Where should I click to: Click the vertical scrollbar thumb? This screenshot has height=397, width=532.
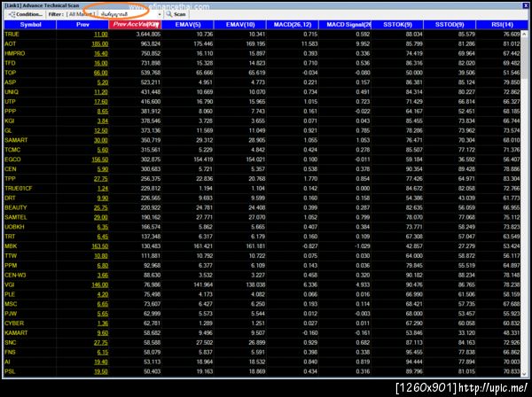pyautogui.click(x=524, y=58)
